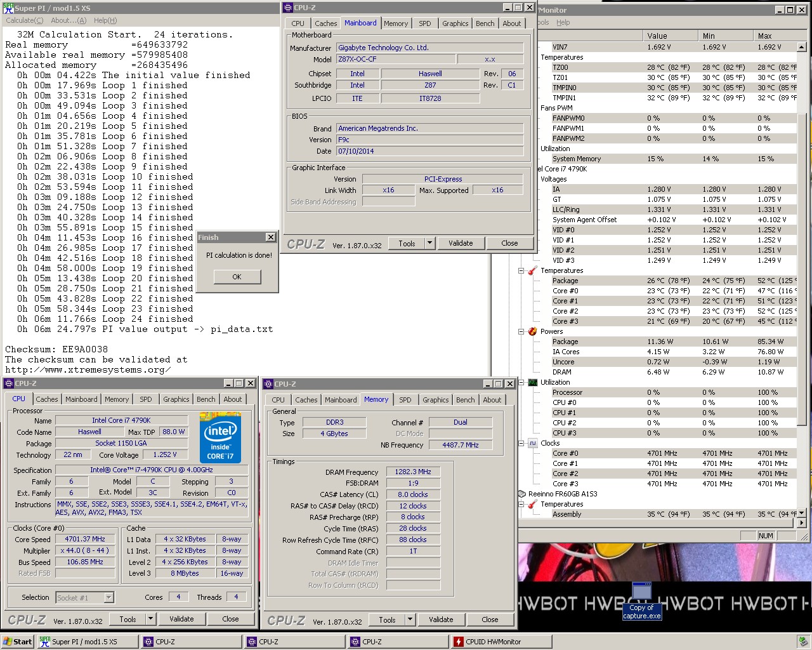Open About menu in Super PI

(69, 20)
